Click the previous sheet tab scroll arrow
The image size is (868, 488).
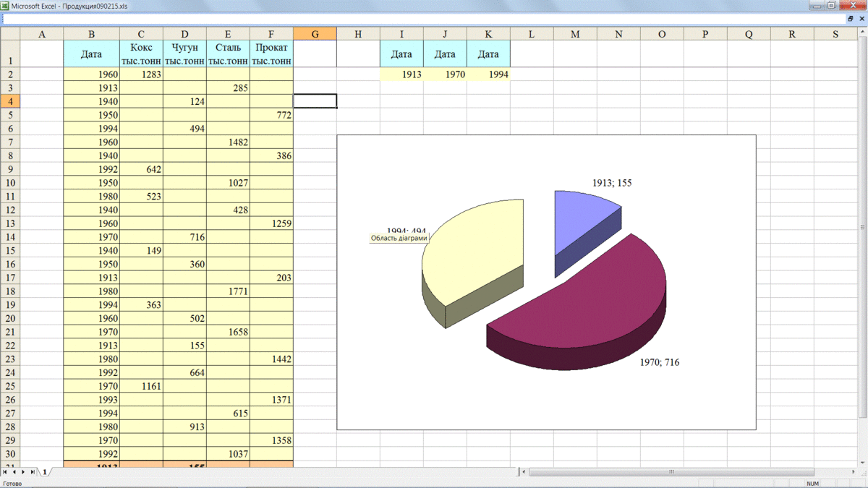14,471
